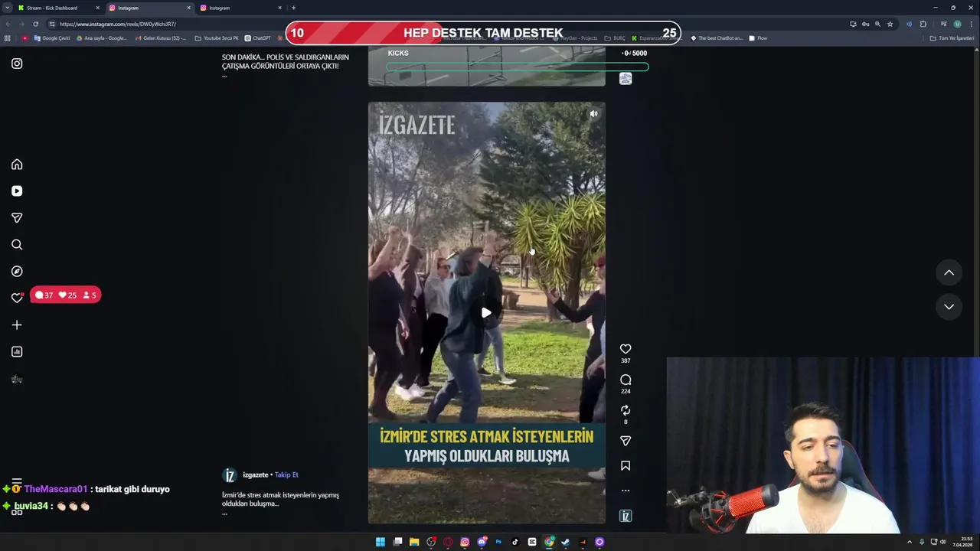Focus the address bar URL

(118, 24)
